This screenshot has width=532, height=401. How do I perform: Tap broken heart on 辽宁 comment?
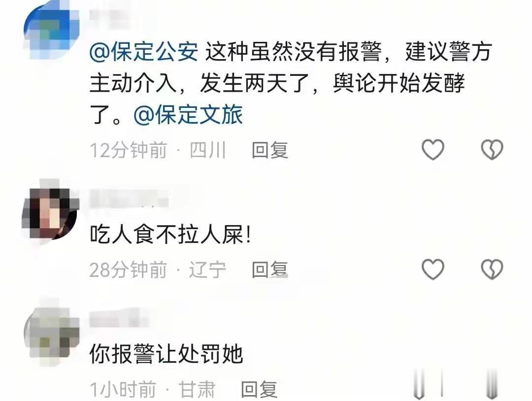(x=492, y=269)
